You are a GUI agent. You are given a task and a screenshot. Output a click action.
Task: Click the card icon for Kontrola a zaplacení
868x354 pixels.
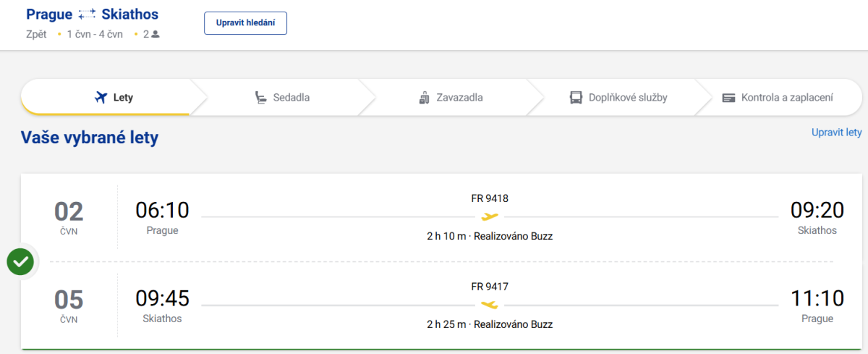(x=728, y=98)
